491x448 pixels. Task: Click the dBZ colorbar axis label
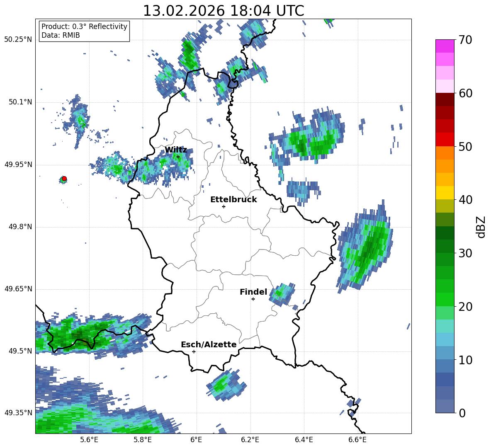tap(481, 227)
